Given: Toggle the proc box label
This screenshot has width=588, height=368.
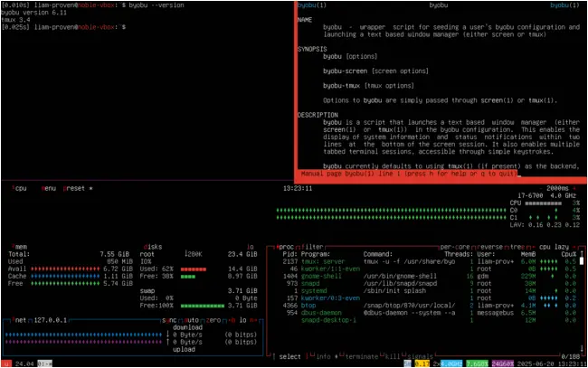Looking at the screenshot, I should (285, 247).
